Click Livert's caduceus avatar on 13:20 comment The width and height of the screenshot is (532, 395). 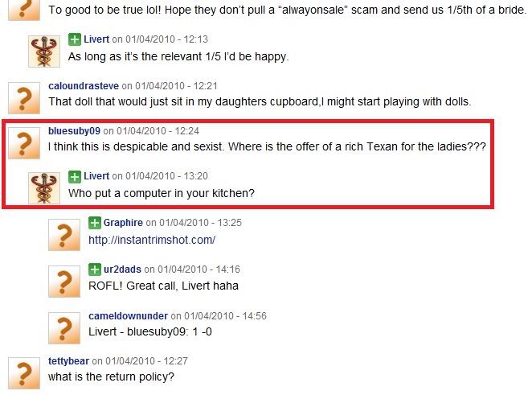pos(44,188)
